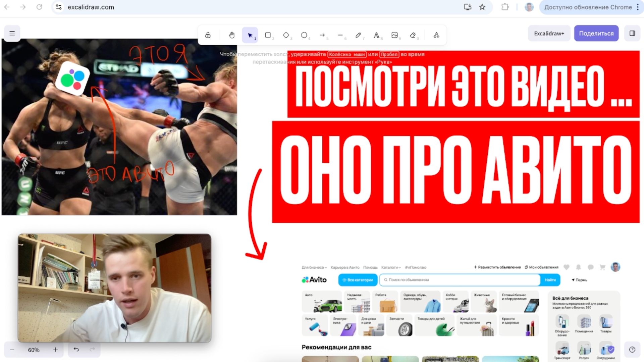This screenshot has height=362, width=644.
Task: Select the Arrow tool
Action: [322, 35]
